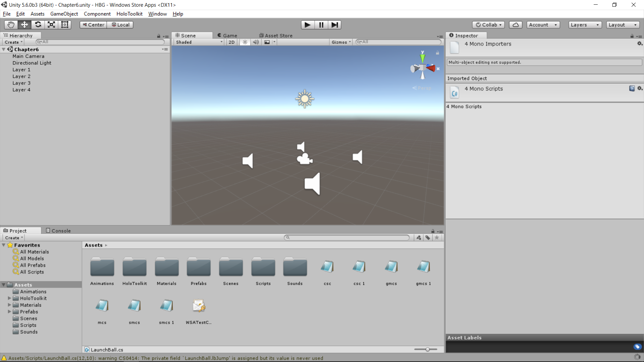644x362 pixels.
Task: Select the smcs asset file
Action: click(x=134, y=306)
